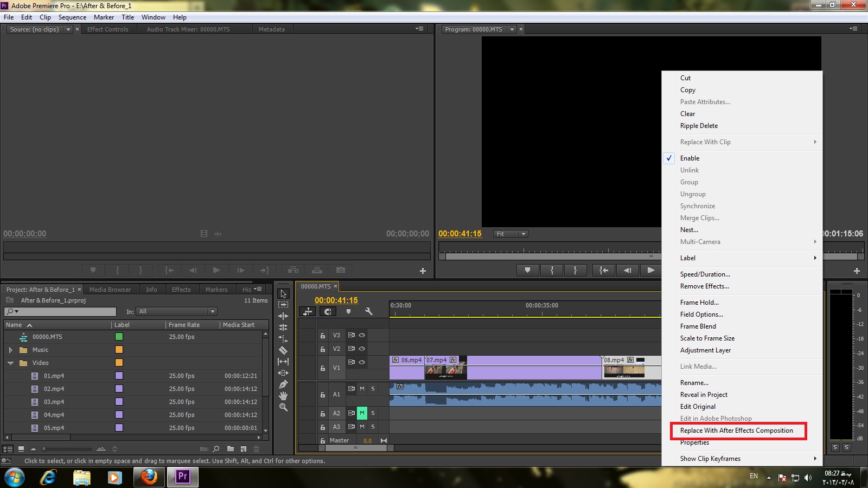The width and height of the screenshot is (868, 488).
Task: Click Program monitor Mark Out button
Action: pos(576,270)
